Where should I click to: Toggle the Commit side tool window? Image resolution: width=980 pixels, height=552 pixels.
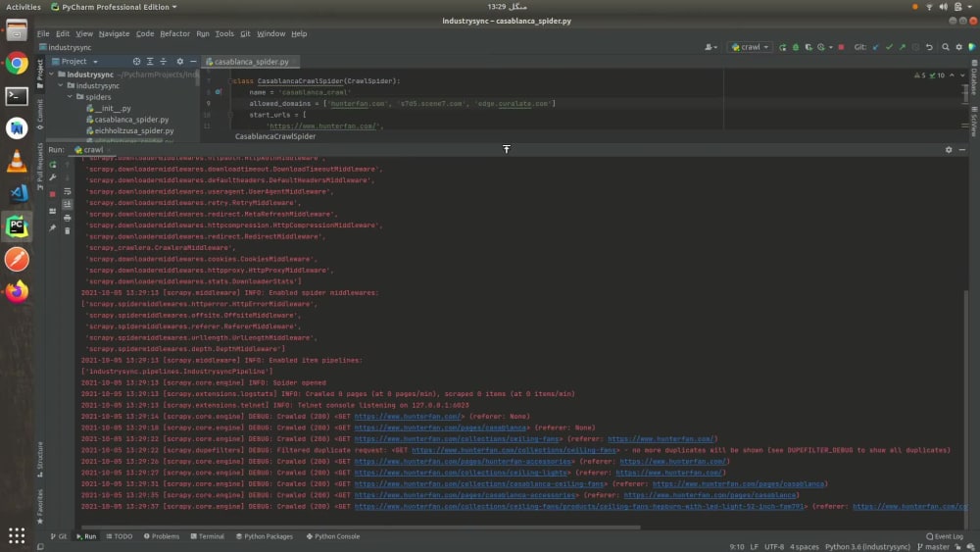point(40,115)
